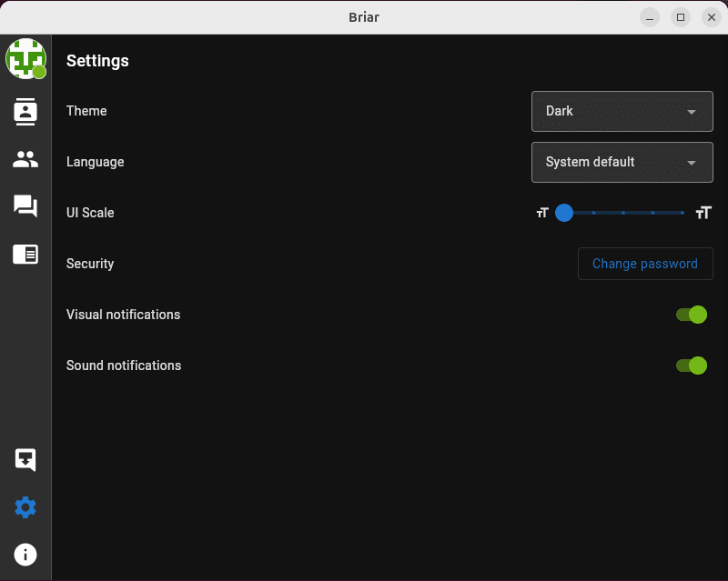This screenshot has height=581, width=728.
Task: Open the Mailbox download icon
Action: (25, 459)
